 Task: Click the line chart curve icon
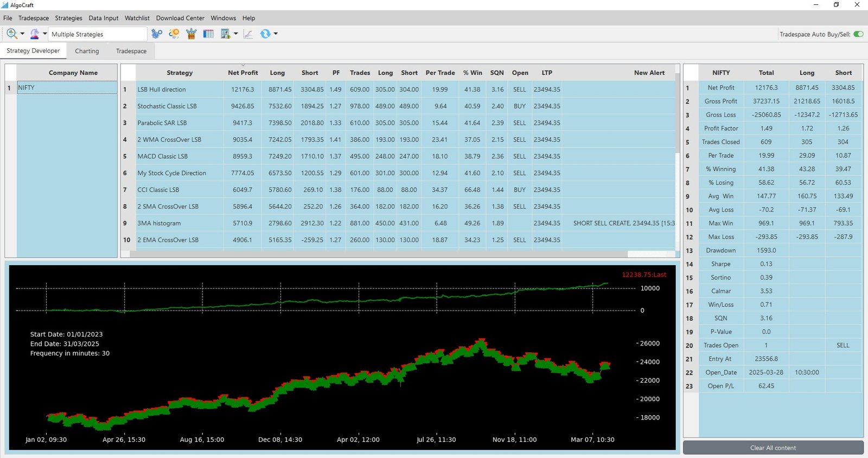248,34
